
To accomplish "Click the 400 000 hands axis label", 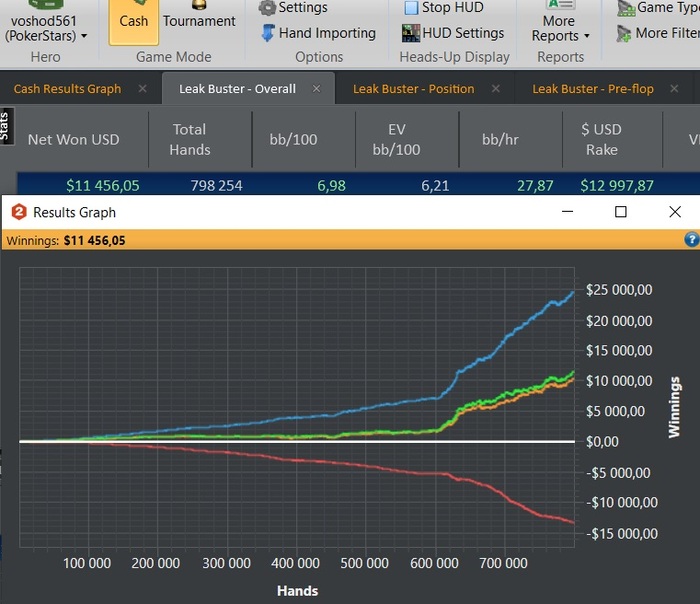I will point(295,563).
